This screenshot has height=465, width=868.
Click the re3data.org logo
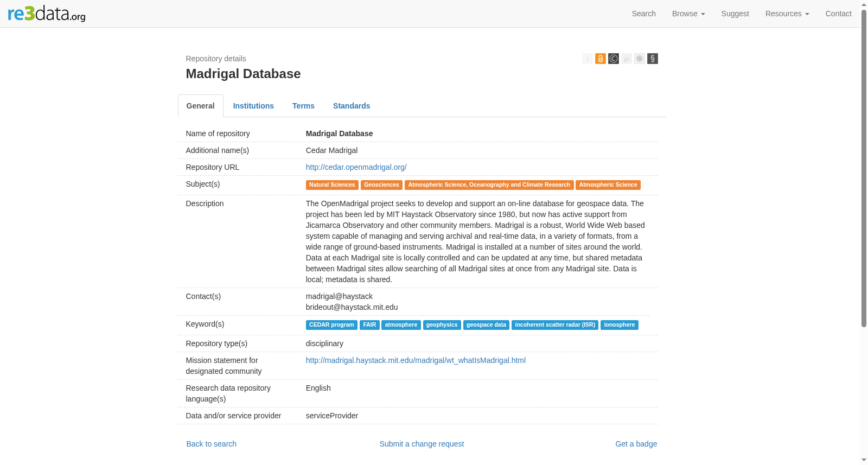point(47,14)
